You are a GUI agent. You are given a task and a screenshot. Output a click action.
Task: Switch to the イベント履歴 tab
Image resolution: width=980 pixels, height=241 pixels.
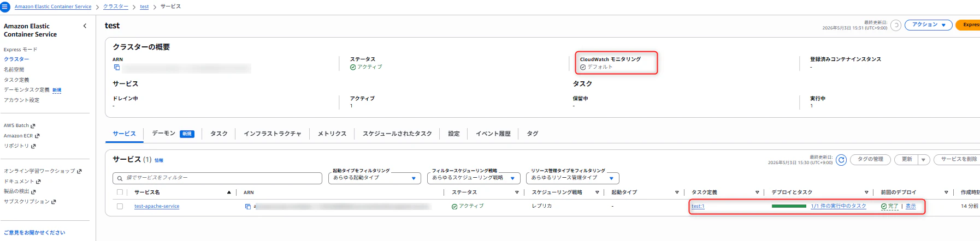493,134
